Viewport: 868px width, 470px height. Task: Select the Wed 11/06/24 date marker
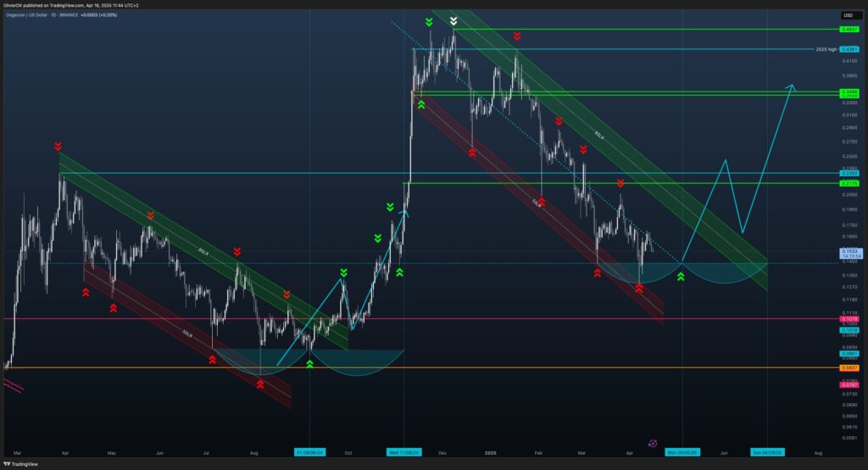tap(403, 453)
